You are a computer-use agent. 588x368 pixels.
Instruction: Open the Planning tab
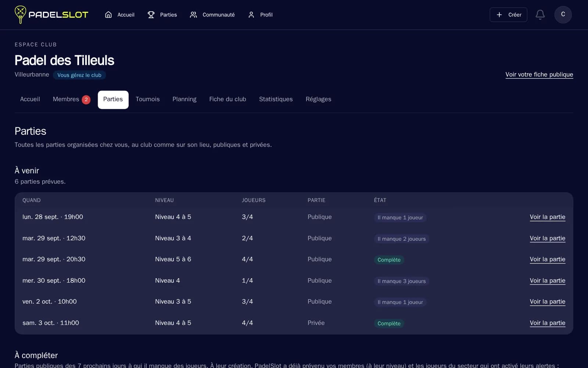pos(184,99)
